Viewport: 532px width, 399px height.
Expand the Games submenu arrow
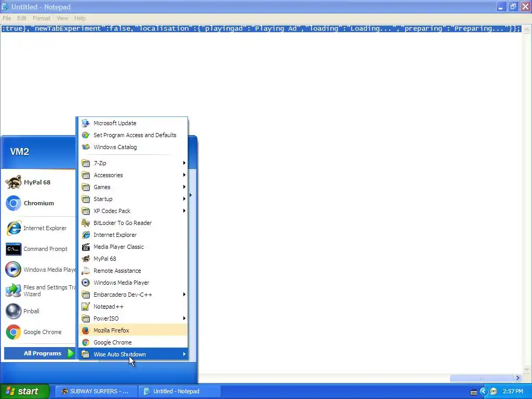tap(184, 187)
